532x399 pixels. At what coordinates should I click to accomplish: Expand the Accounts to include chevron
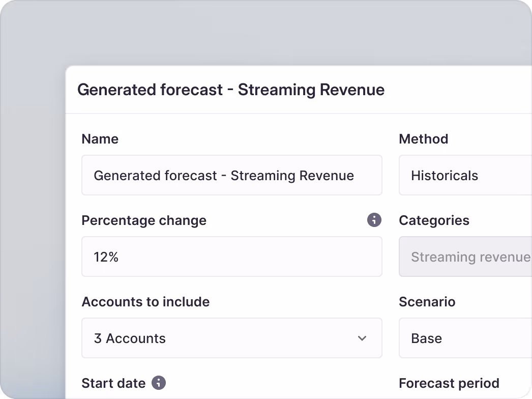pos(362,338)
